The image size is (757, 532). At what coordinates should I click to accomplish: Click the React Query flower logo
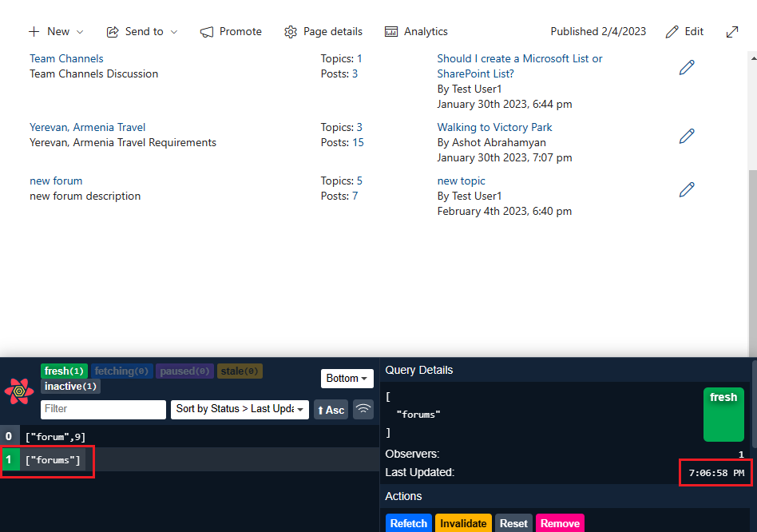coord(19,391)
